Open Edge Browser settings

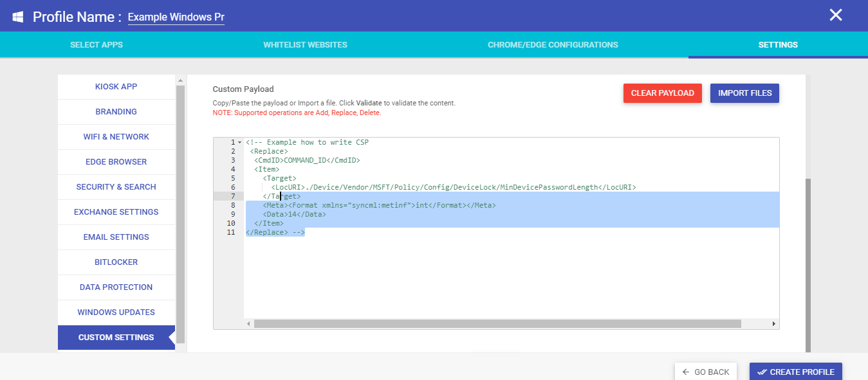pyautogui.click(x=116, y=162)
